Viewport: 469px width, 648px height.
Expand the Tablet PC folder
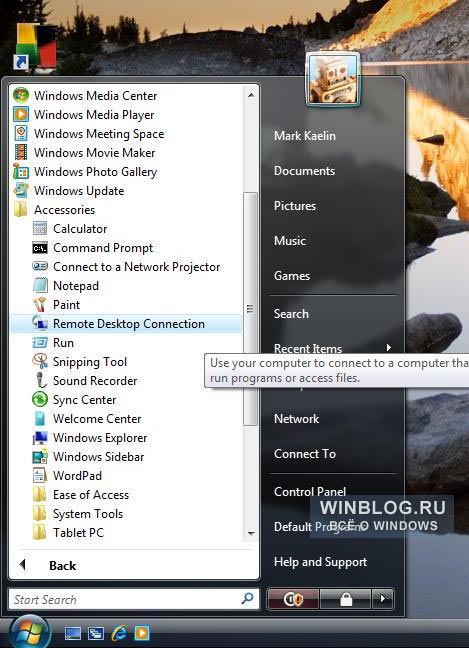68,533
